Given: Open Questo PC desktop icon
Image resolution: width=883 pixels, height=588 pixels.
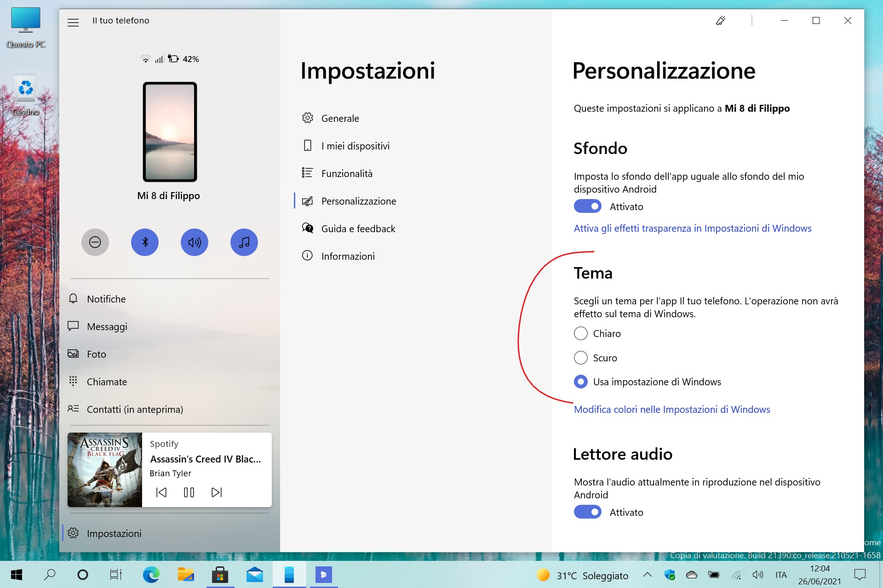Looking at the screenshot, I should (26, 28).
